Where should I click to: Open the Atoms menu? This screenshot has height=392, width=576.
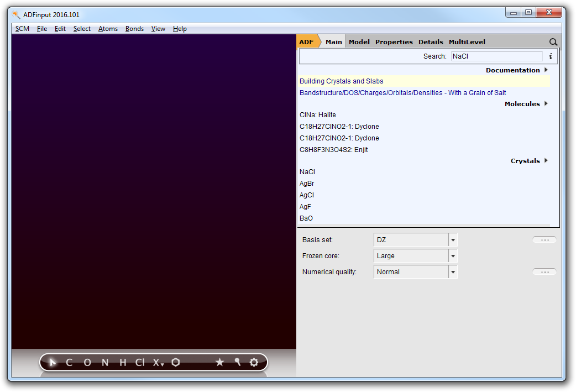click(108, 29)
